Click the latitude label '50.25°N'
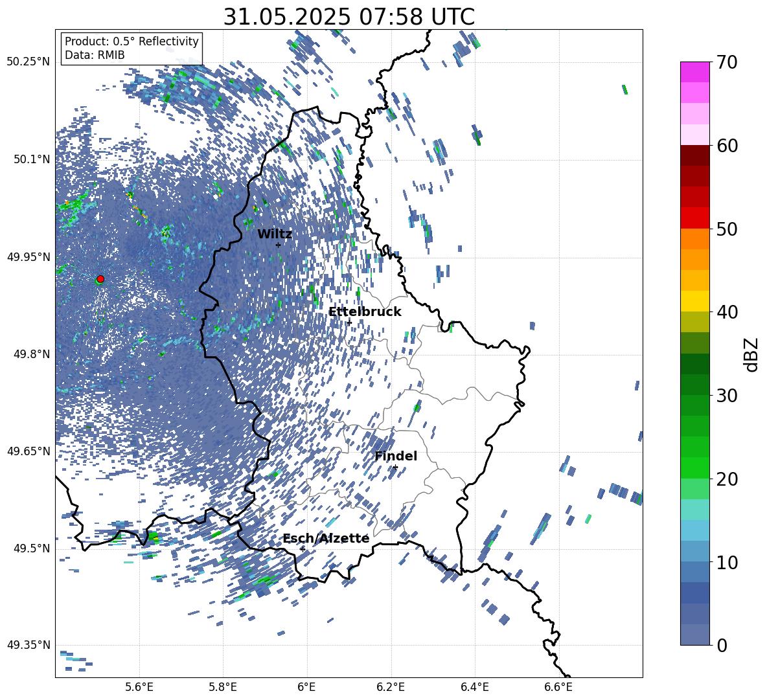Screen dimensions: 767x700 29,62
